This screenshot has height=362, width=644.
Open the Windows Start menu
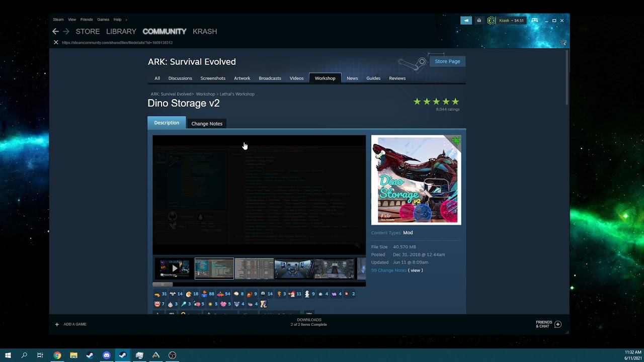point(8,355)
